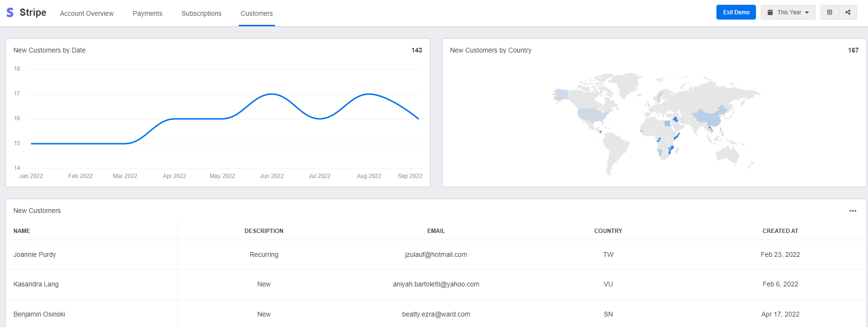The width and height of the screenshot is (868, 327).
Task: Click the Jun 2022 peak on line chart
Action: [x=272, y=94]
